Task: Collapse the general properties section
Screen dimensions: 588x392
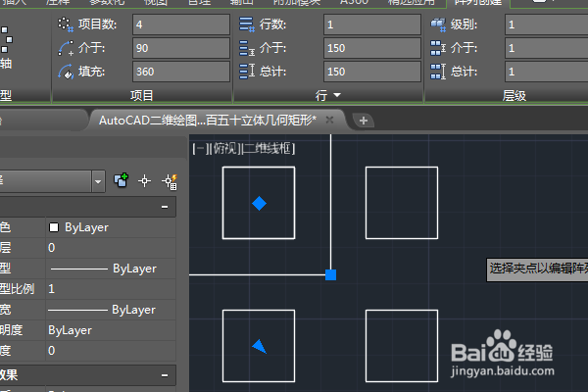Action: point(165,207)
